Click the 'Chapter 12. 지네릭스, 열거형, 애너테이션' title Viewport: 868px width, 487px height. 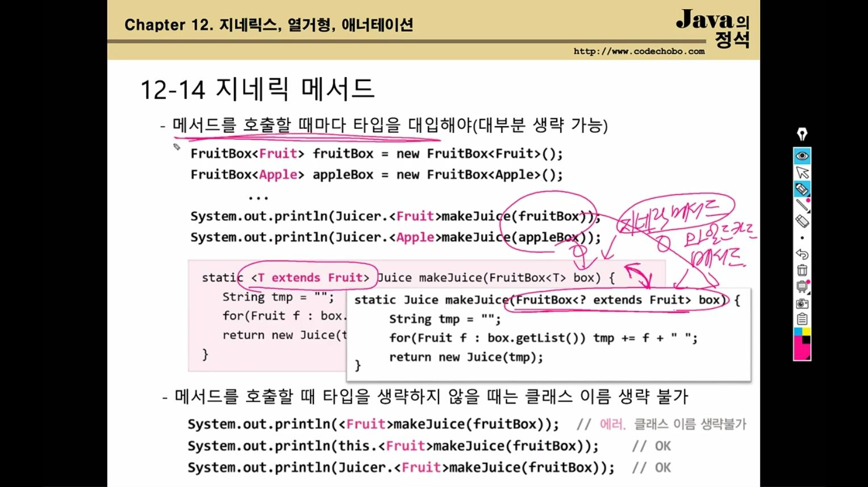click(269, 24)
